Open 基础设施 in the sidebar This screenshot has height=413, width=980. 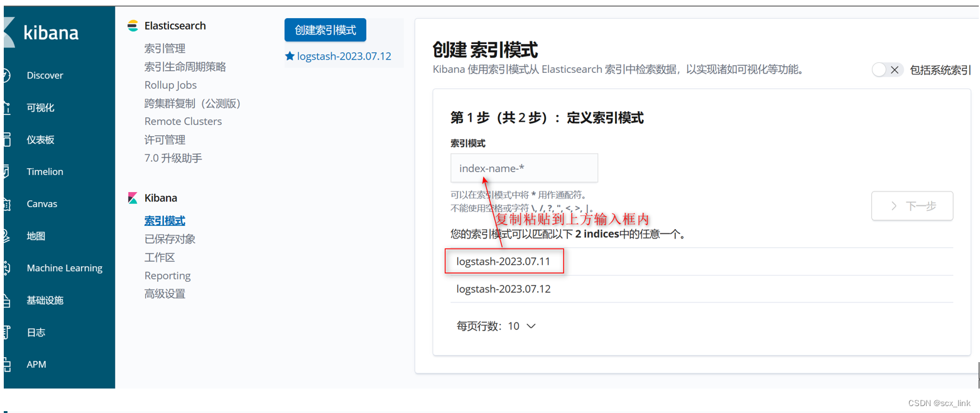point(45,301)
